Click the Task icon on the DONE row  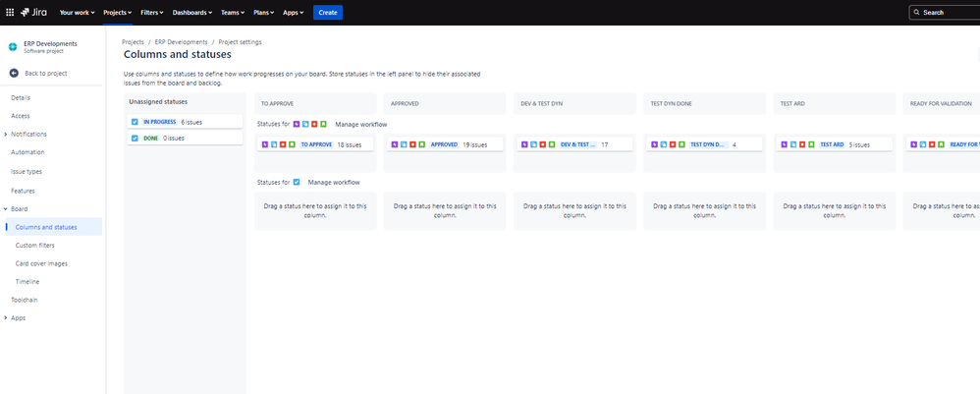135,139
